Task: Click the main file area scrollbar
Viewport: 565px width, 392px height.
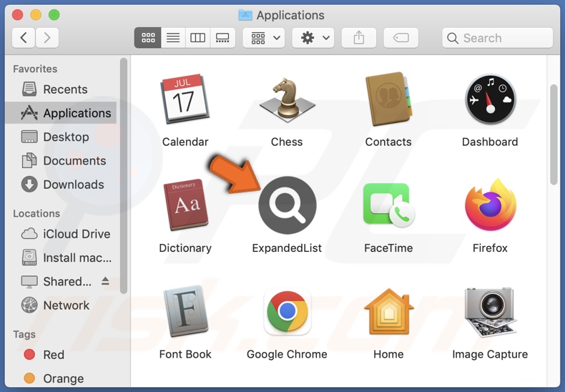Action: pos(554,134)
